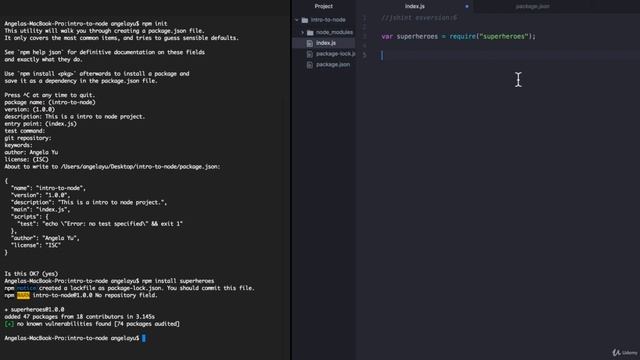Click the blue notice label in terminal
This screenshot has width=640, height=360.
pos(26,288)
